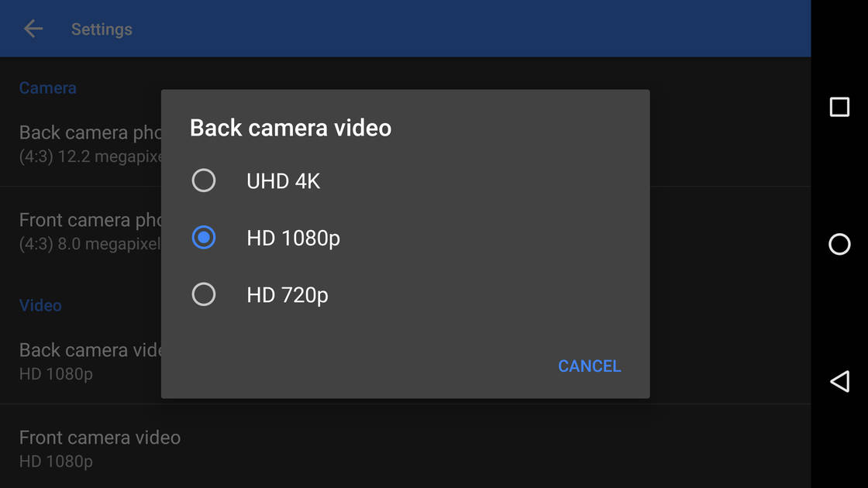Tap the HD 1080p label text
The height and width of the screenshot is (488, 868).
click(293, 238)
